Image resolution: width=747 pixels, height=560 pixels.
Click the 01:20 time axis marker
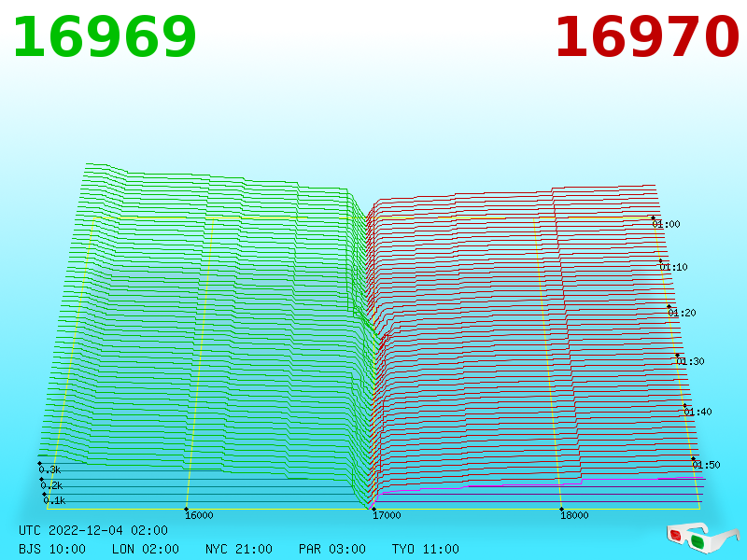pyautogui.click(x=682, y=313)
